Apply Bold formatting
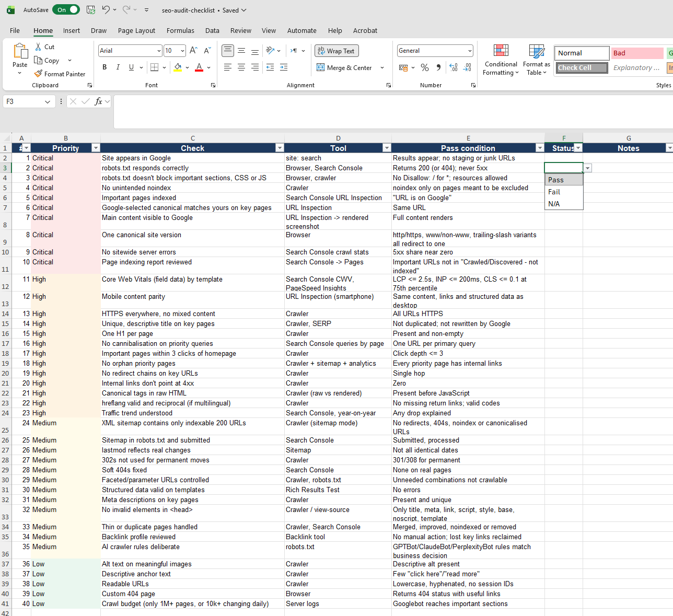The width and height of the screenshot is (673, 616). coord(105,67)
